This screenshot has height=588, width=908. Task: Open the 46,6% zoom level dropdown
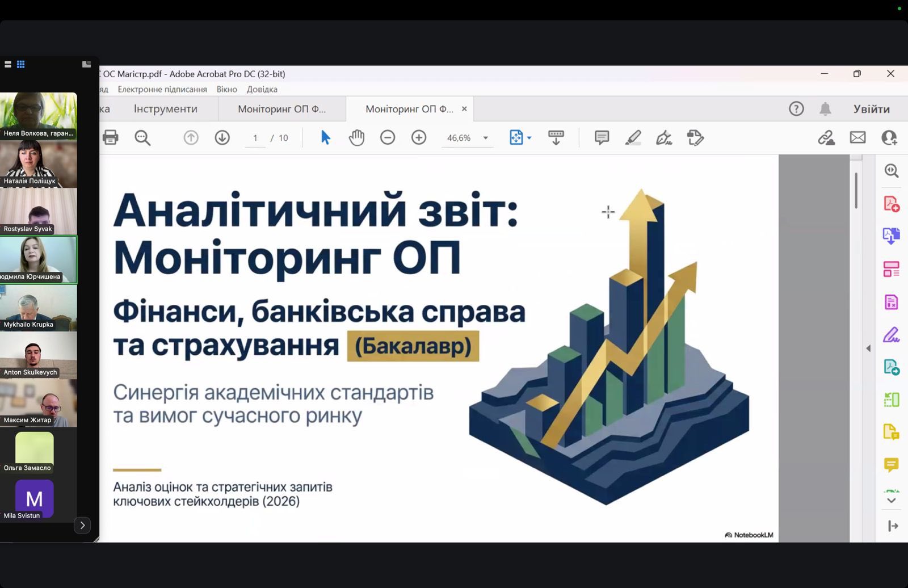[485, 138]
